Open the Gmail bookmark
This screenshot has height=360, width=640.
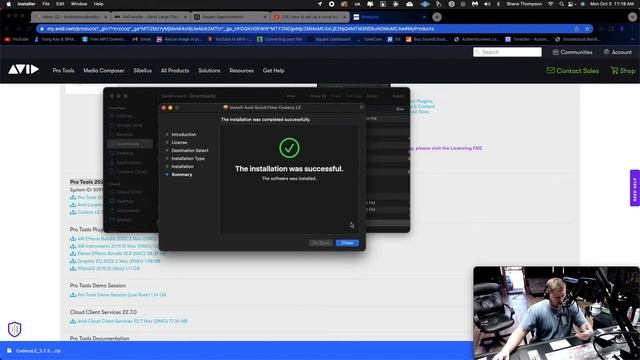(x=141, y=39)
